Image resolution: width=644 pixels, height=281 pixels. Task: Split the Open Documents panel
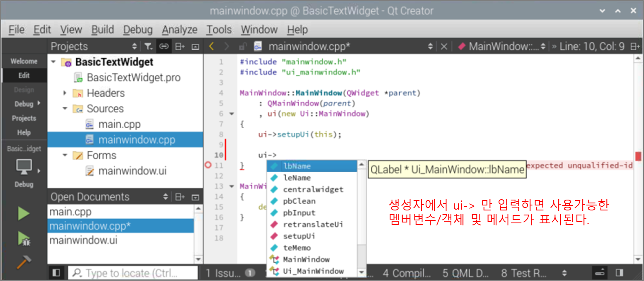[180, 197]
